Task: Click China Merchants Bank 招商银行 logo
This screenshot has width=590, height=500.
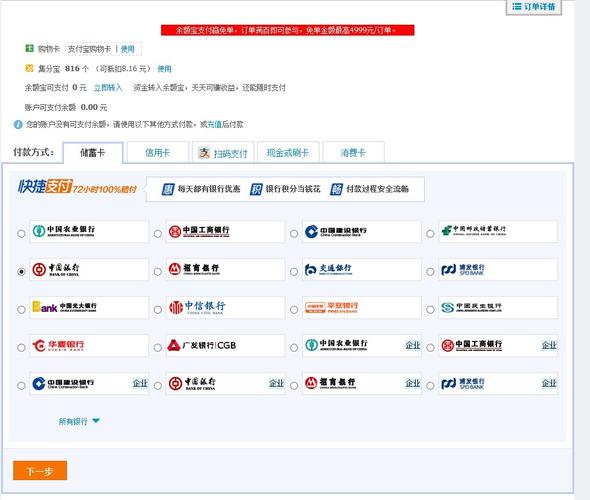Action: (194, 269)
